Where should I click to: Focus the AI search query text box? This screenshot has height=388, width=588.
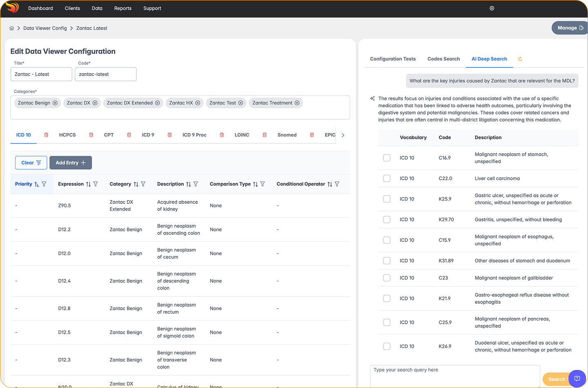[x=455, y=376]
